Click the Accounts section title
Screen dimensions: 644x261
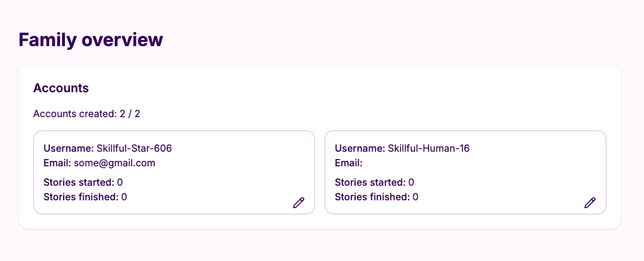(61, 87)
